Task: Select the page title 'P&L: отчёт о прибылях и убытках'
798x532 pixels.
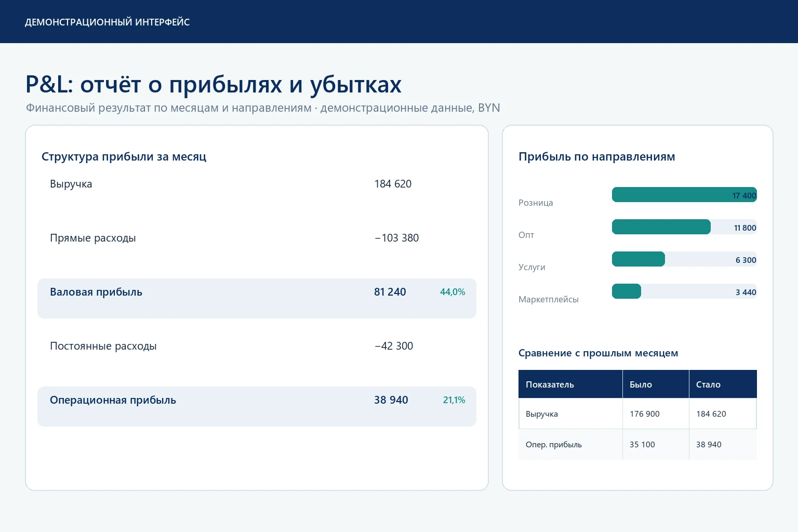Action: [x=214, y=84]
